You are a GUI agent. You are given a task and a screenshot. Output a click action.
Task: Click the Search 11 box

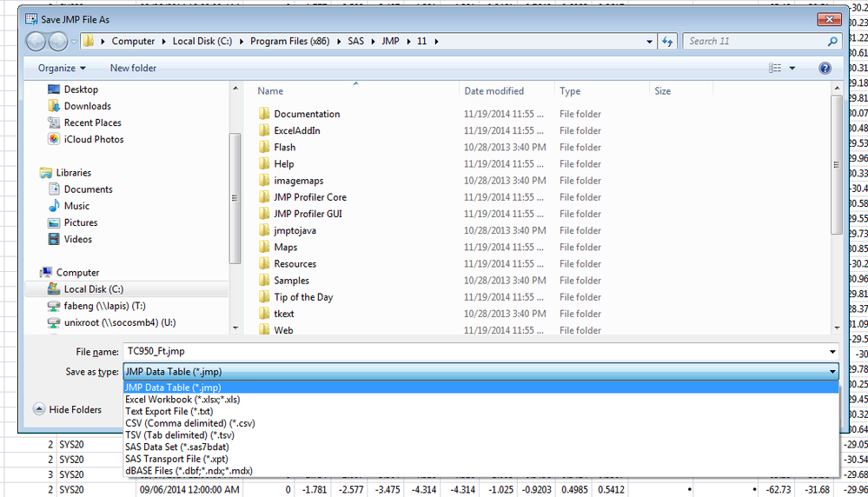(x=756, y=42)
